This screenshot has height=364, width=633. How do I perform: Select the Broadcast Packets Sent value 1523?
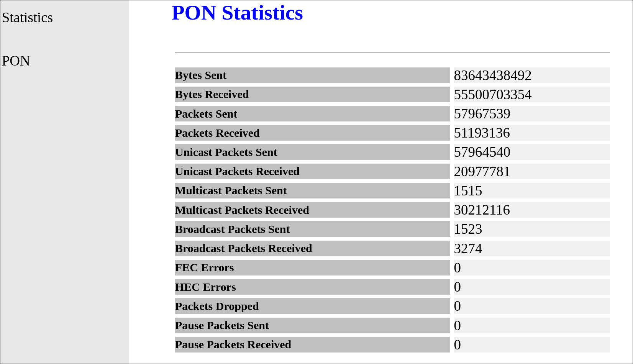[x=468, y=229]
